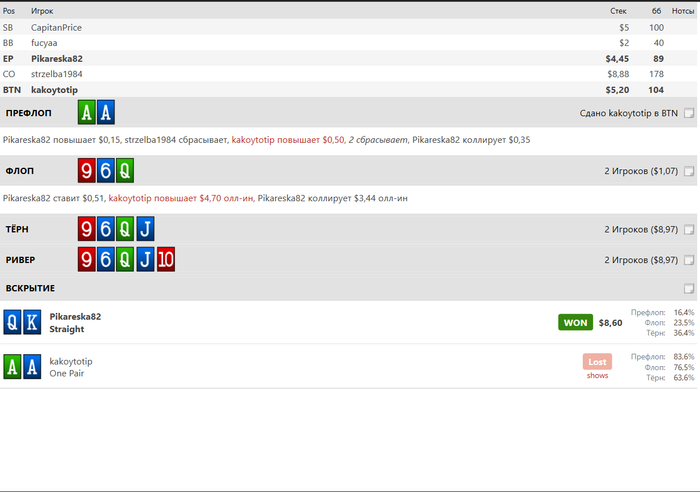Image resolution: width=700 pixels, height=492 pixels.
Task: Tick the checkbox in the РИВЕР row
Action: [689, 260]
